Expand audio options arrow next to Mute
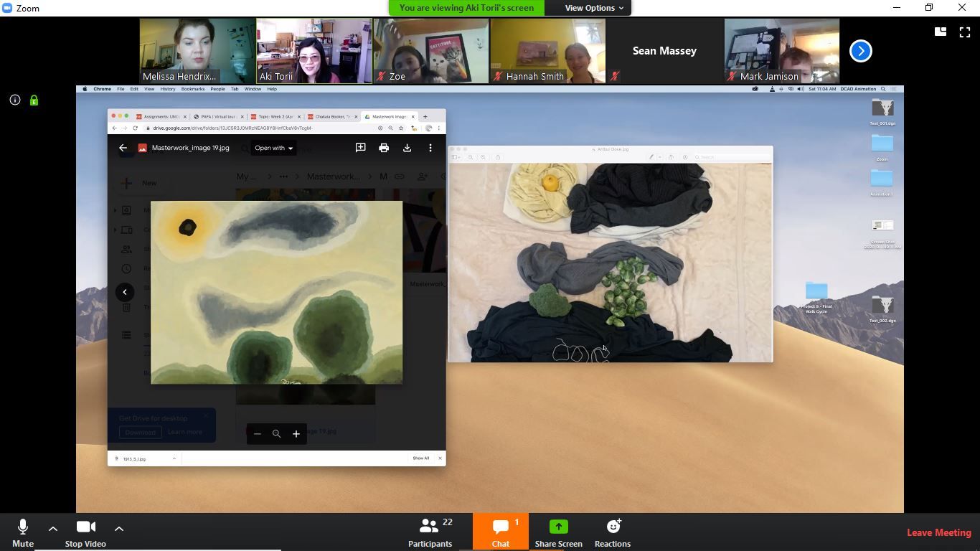 (53, 529)
